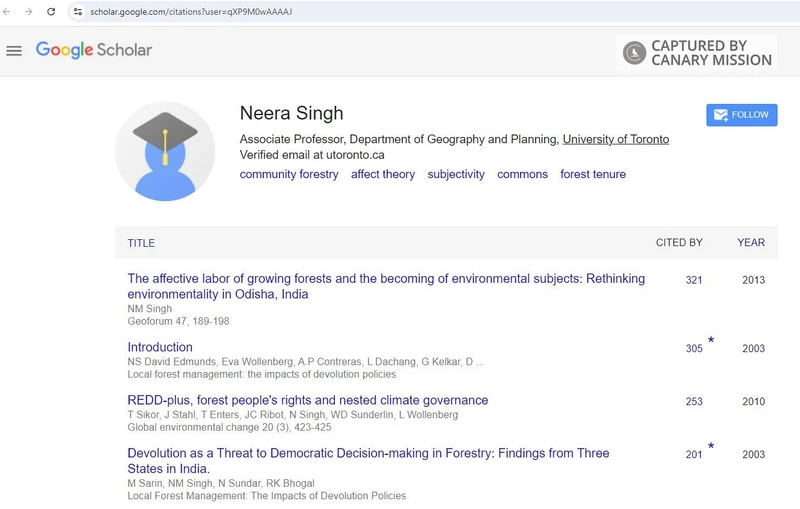Click the asterisk next to 305 citations
The width and height of the screenshot is (800, 509).
[x=711, y=340]
